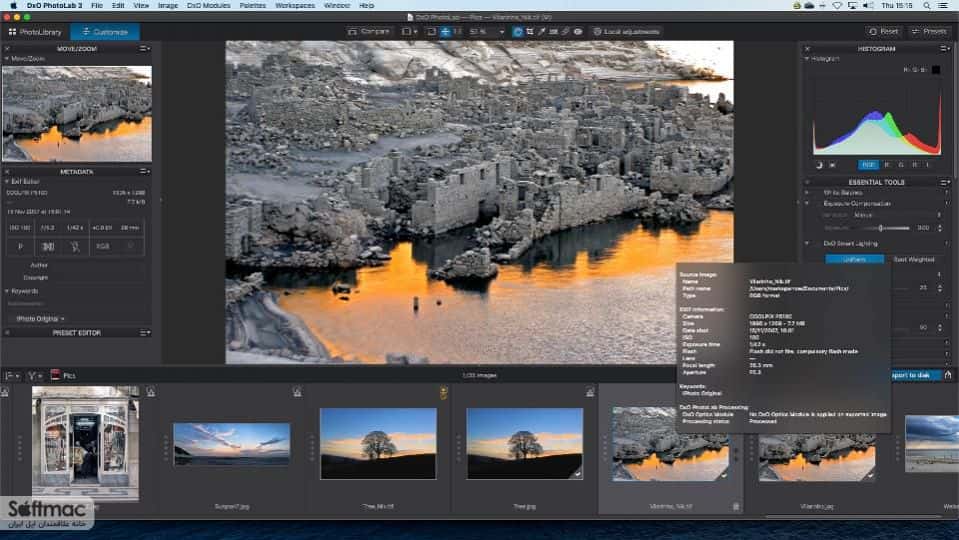Open the Essential Tools palette options menu
Viewport: 959px width, 540px height.
pos(945,182)
